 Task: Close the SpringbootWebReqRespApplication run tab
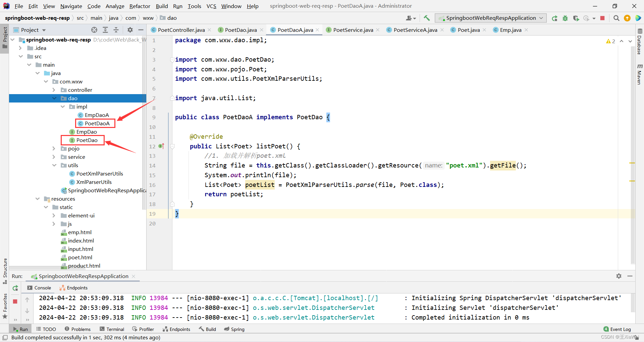[133, 276]
